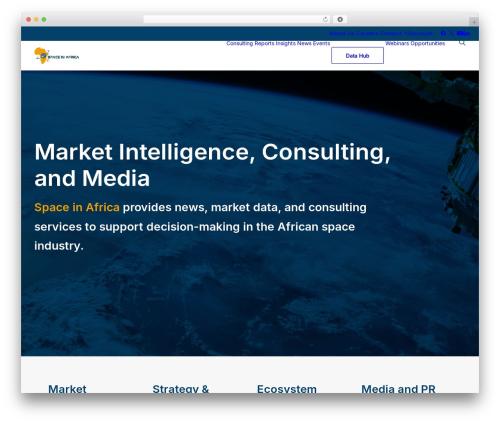Click the browser download indicator icon

pos(340,19)
